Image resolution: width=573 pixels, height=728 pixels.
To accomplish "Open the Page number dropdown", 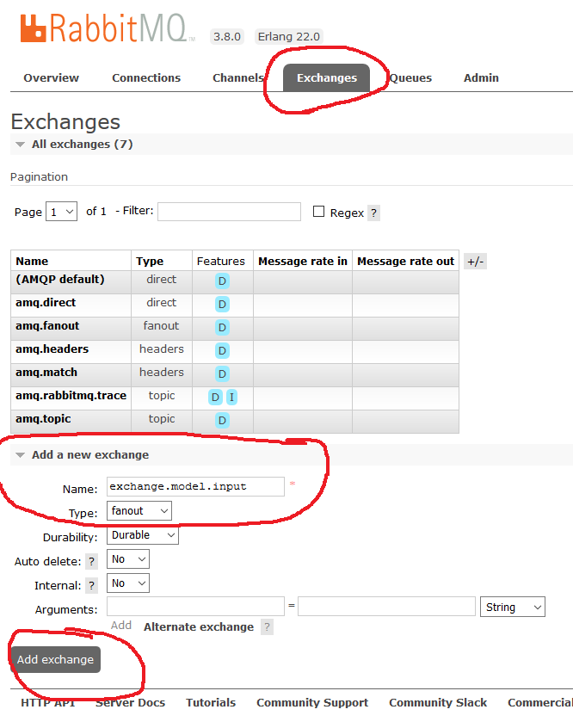I will [61, 212].
